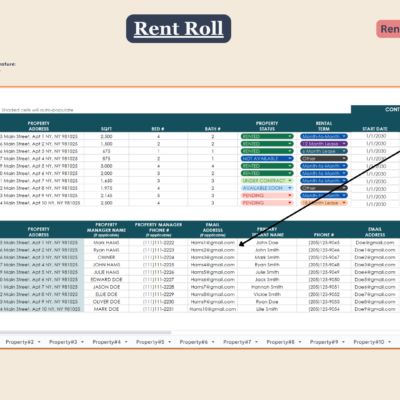This screenshot has width=400, height=400.
Task: Open the 6 Month Lease rental term dropdown
Action: tap(324, 151)
